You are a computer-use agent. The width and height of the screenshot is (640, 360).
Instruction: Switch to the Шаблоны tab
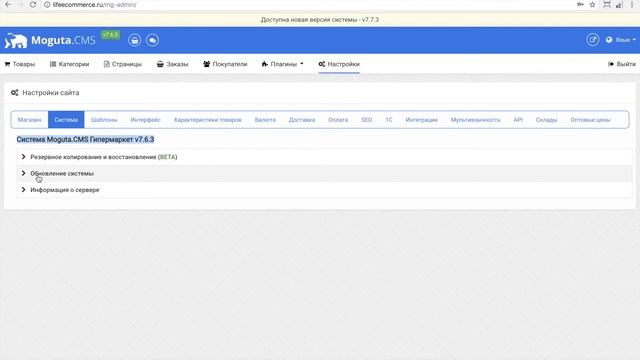[104, 120]
